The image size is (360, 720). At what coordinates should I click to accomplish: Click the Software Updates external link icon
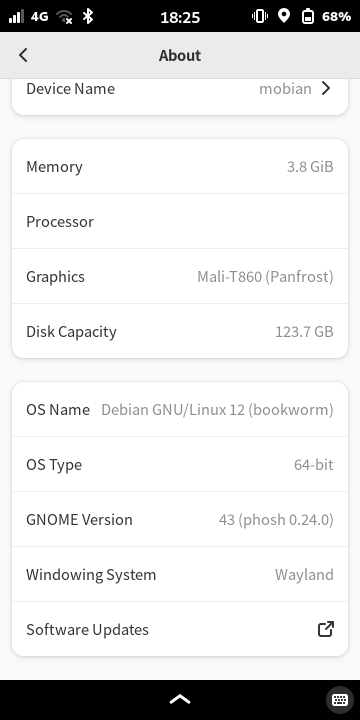tap(326, 629)
